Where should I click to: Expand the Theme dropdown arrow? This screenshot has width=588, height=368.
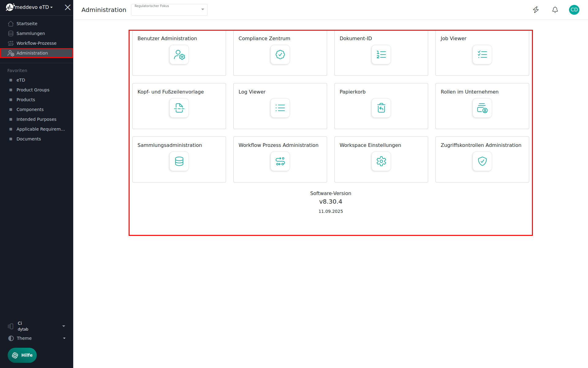coord(64,338)
